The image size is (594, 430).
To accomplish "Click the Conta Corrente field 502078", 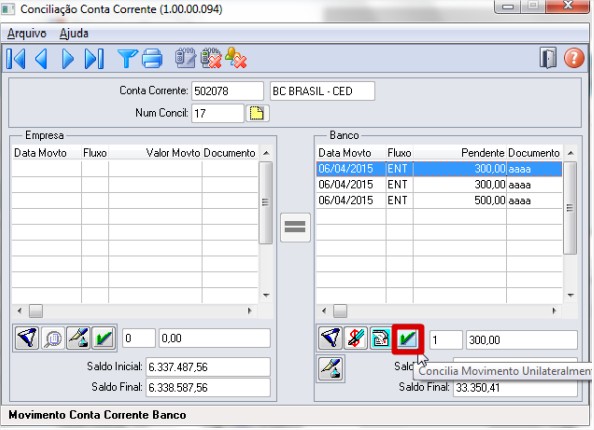I will pyautogui.click(x=227, y=91).
